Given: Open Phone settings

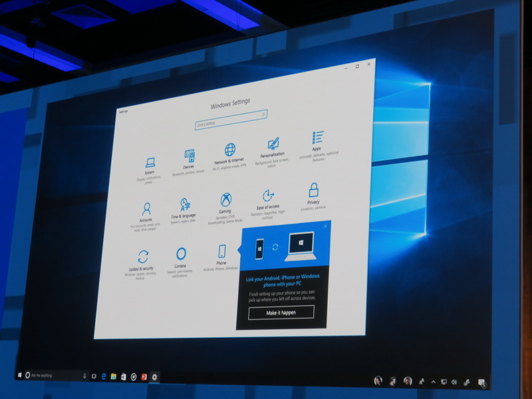Looking at the screenshot, I should pos(222,251).
